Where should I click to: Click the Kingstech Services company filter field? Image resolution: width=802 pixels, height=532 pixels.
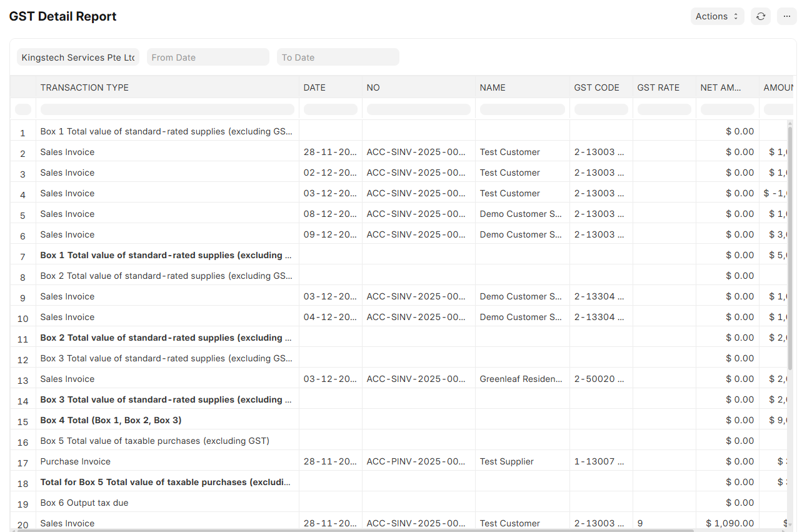[78, 58]
